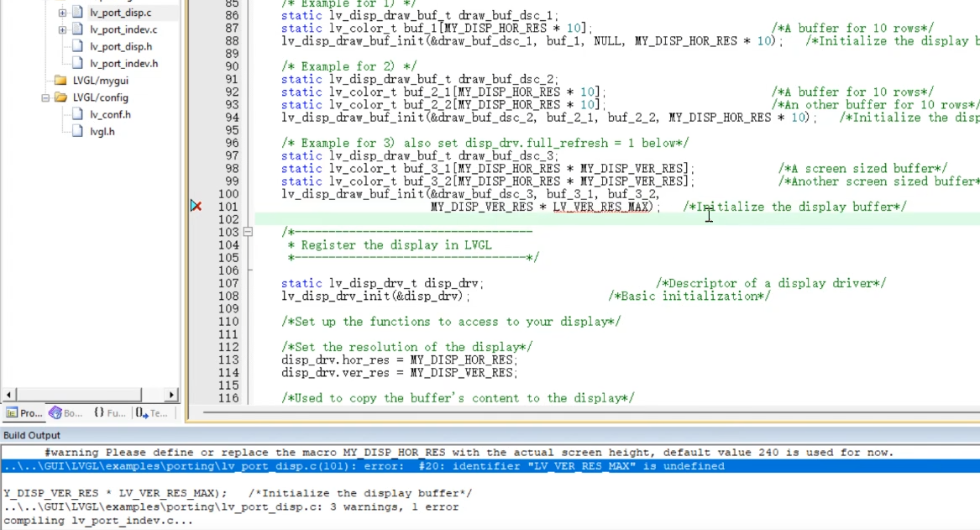Click 'Set the resolution of the display' comment
This screenshot has width=980, height=530.
tap(407, 347)
